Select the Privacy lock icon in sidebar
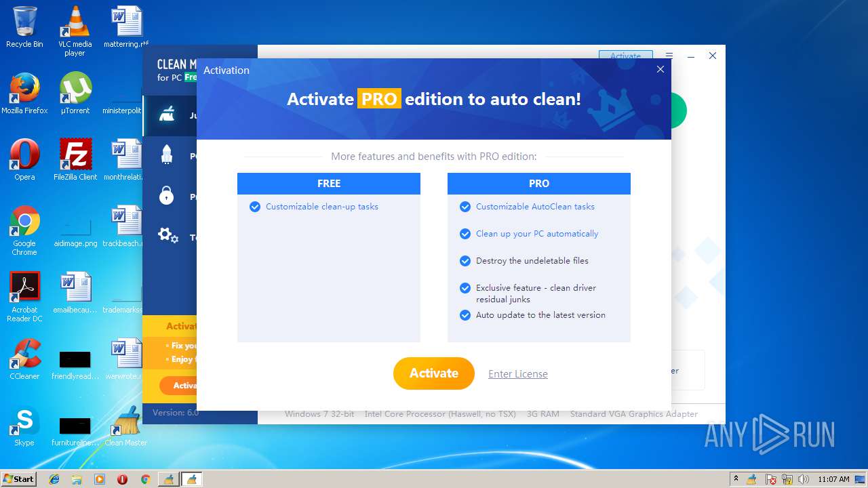The height and width of the screenshot is (488, 868). point(167,196)
